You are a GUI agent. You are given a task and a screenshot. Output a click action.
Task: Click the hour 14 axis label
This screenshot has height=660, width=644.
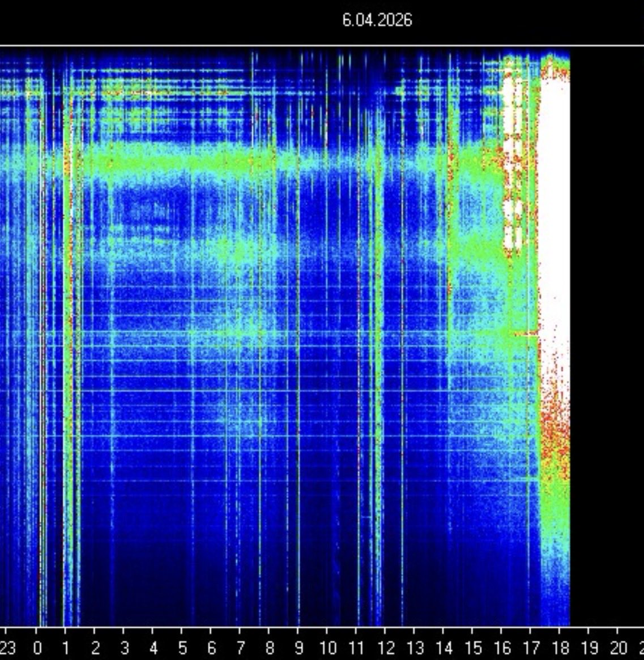445,648
